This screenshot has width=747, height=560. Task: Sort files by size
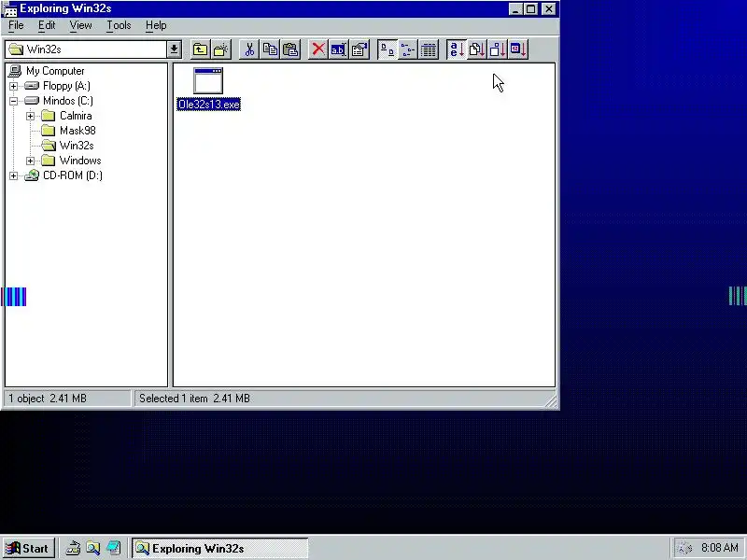498,49
